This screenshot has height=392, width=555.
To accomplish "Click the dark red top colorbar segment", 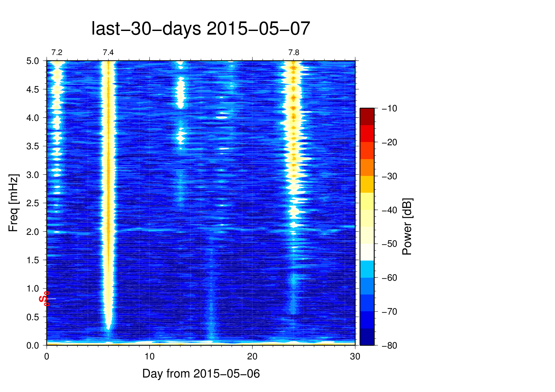I will pyautogui.click(x=367, y=116).
